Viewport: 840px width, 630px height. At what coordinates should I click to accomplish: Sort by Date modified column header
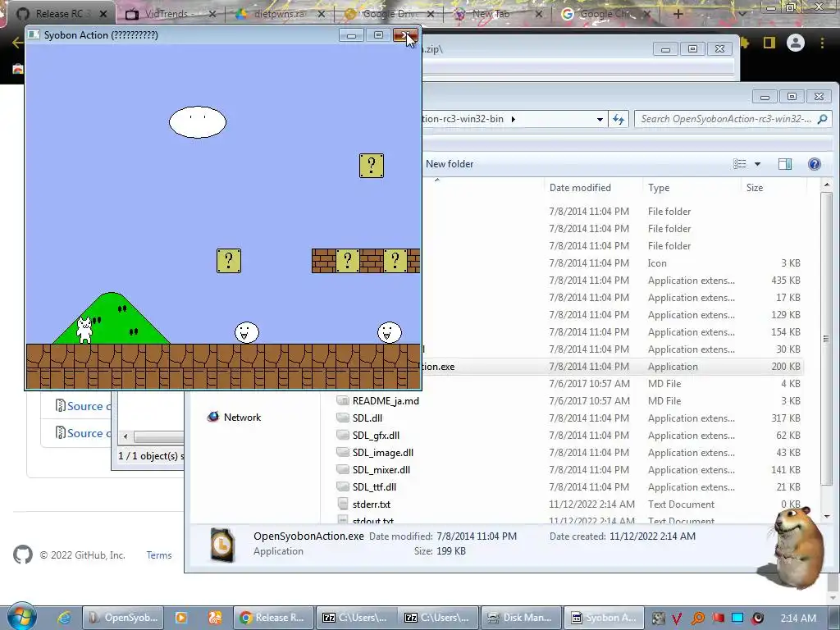[x=580, y=188]
